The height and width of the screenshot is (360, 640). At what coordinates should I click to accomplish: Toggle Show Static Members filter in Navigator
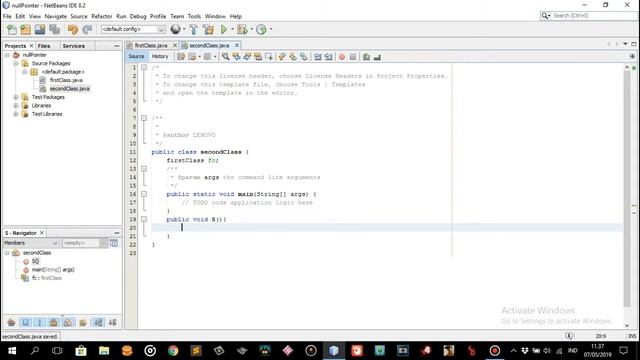click(40, 322)
